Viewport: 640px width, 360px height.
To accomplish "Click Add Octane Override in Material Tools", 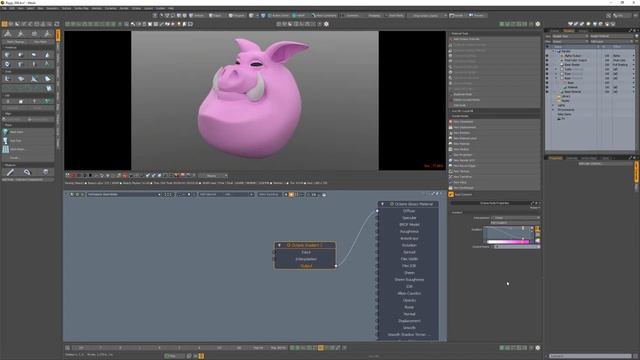I will pos(494,39).
